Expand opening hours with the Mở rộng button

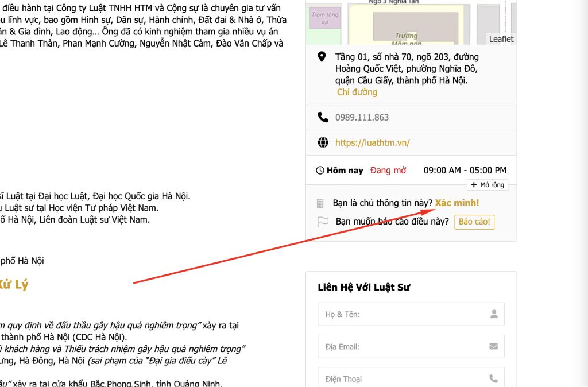(487, 185)
